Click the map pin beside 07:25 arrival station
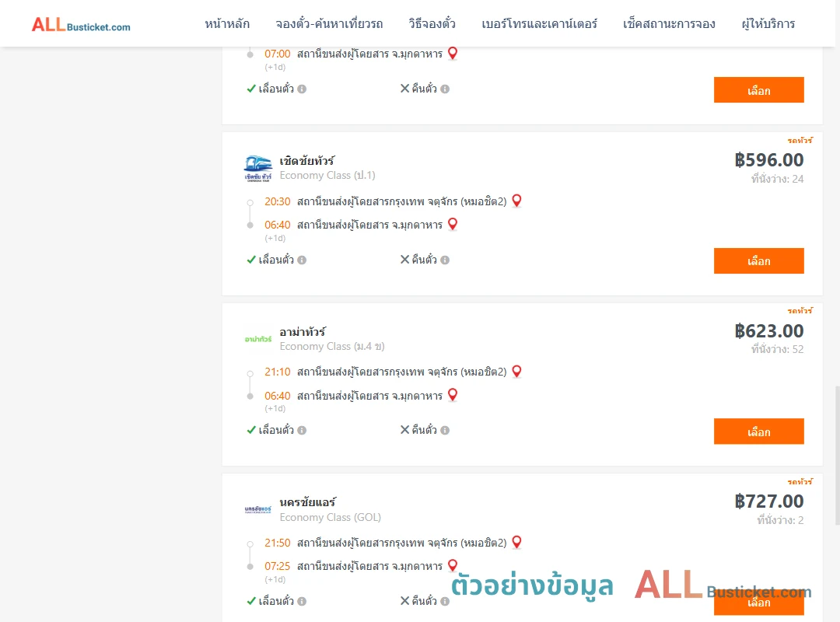Image resolution: width=840 pixels, height=622 pixels. pyautogui.click(x=453, y=565)
